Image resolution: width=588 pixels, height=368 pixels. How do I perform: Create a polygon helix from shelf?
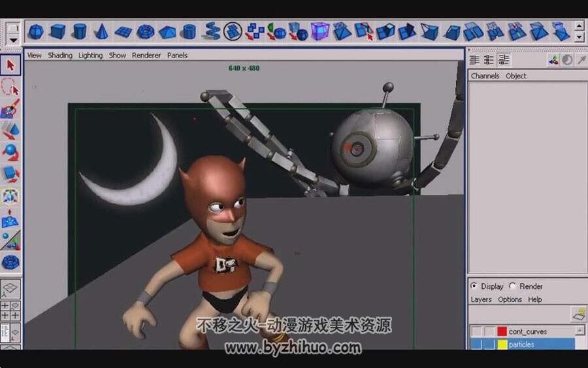tap(211, 31)
